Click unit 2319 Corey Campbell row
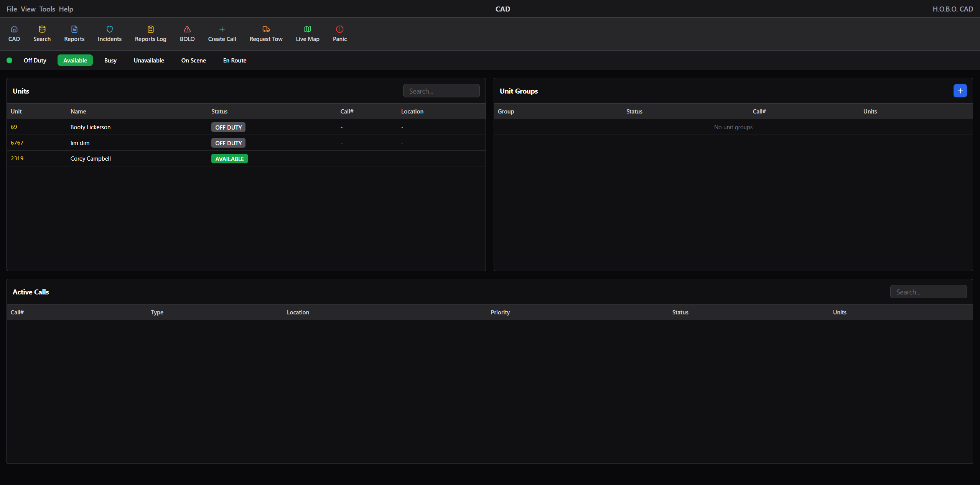 click(x=91, y=159)
